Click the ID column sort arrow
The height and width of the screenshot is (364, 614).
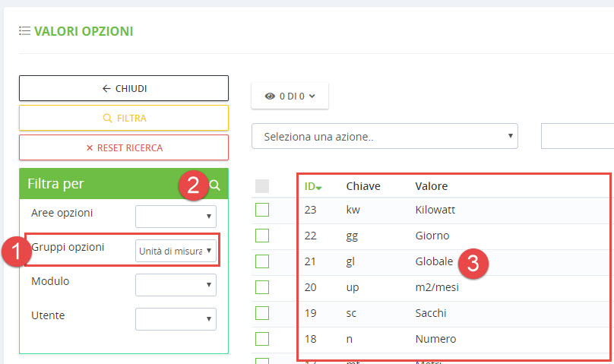pos(319,188)
